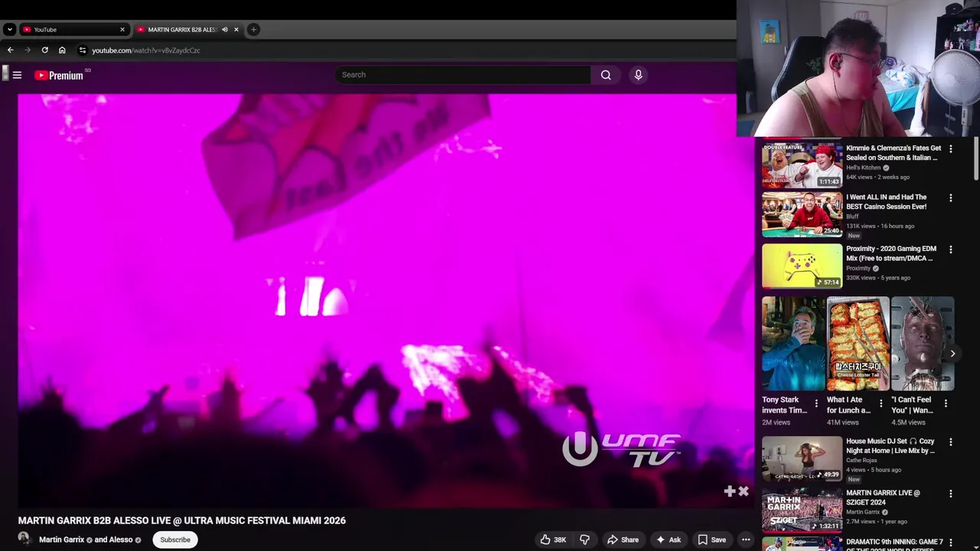Show next shorts with the right chevron

tap(952, 354)
